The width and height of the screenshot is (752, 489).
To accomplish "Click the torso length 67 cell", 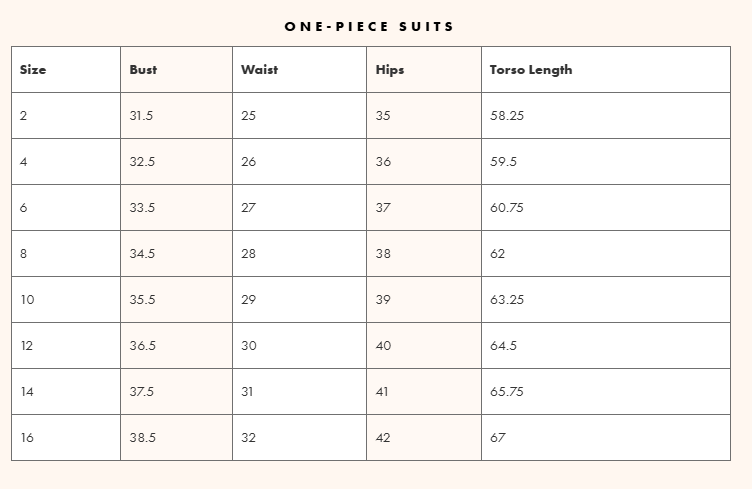I will coord(498,438).
